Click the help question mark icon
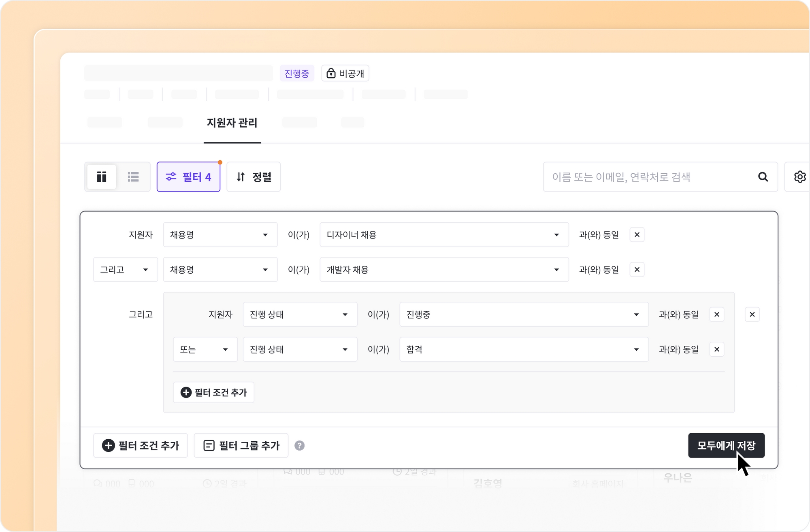Screen dimensions: 810x532 (299, 446)
